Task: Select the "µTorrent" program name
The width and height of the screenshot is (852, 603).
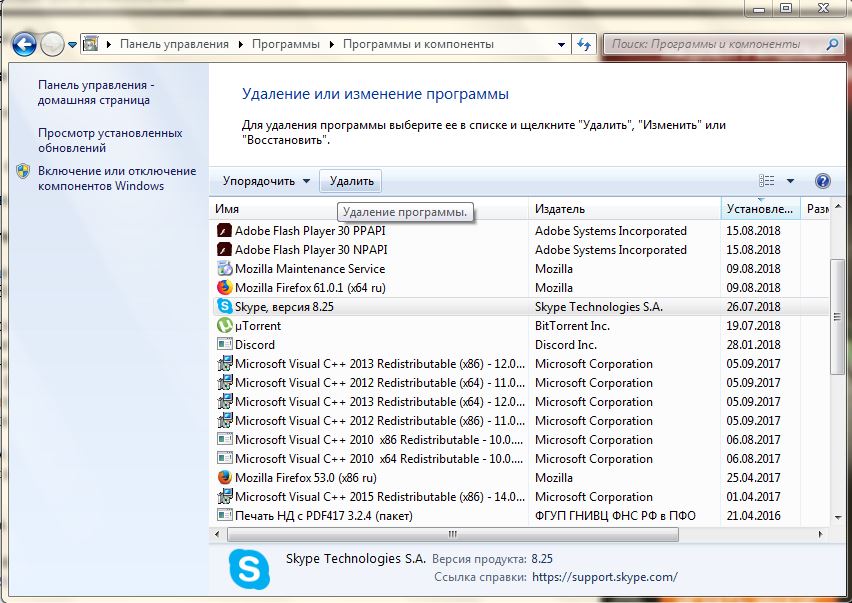Action: (x=258, y=326)
